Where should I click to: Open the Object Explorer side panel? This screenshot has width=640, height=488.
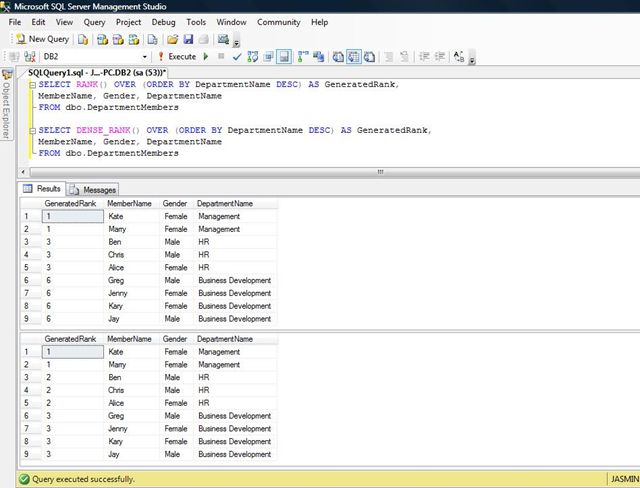(x=8, y=105)
